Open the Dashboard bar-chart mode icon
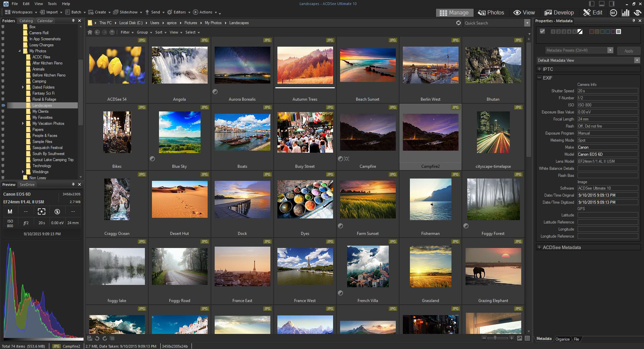Image resolution: width=644 pixels, height=349 pixels. 626,13
